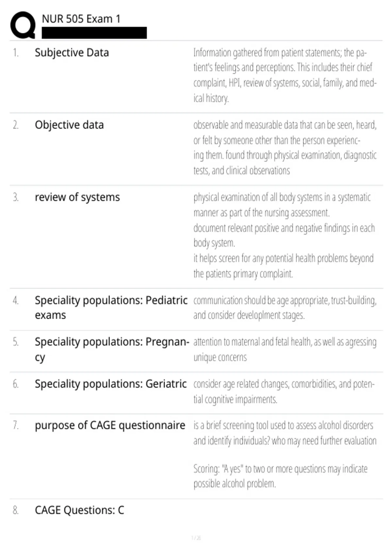Screen dimensions: 392x556
Task: Click the Subjective Data definition text
Action: pyautogui.click(x=285, y=75)
